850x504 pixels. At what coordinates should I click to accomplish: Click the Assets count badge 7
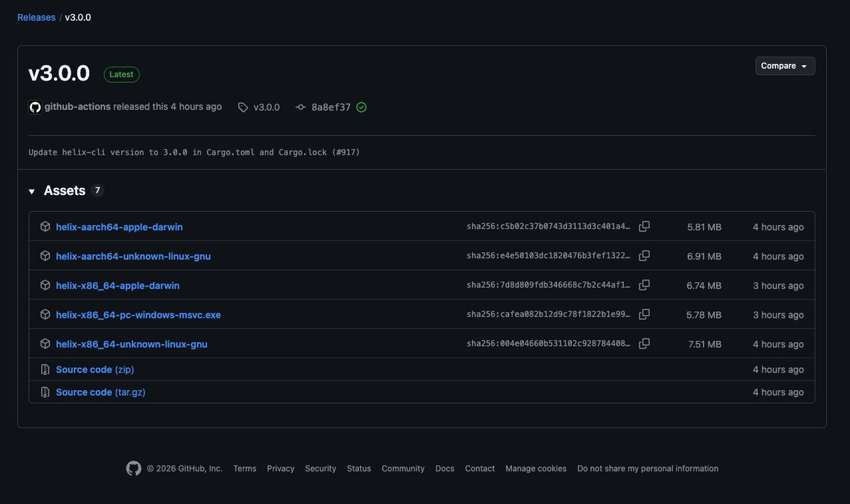(x=98, y=190)
